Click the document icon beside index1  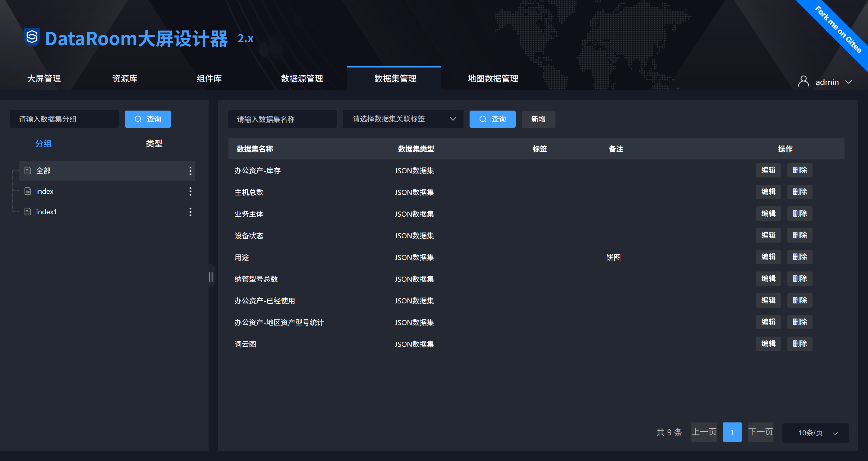click(x=28, y=212)
